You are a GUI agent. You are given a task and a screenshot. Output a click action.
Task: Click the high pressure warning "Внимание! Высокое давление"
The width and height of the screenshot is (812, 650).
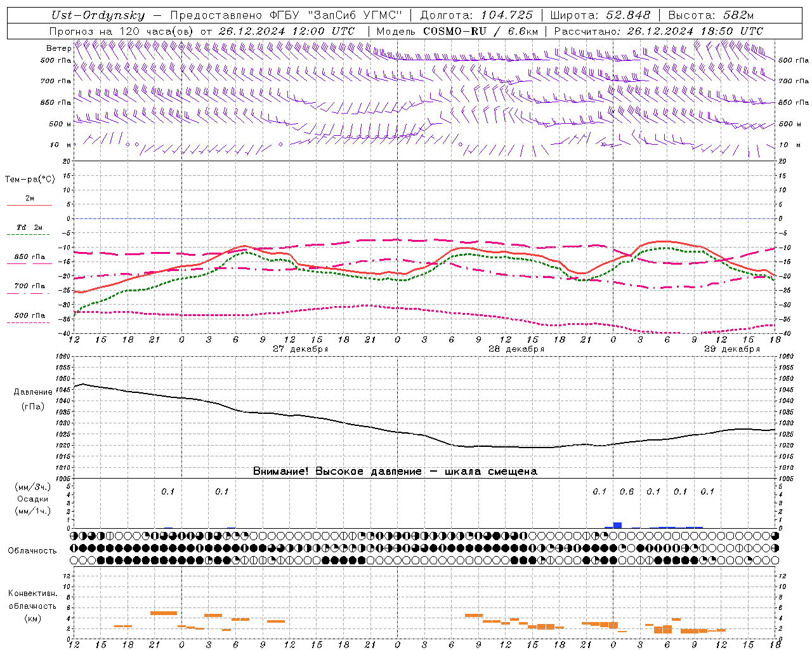[x=337, y=472]
